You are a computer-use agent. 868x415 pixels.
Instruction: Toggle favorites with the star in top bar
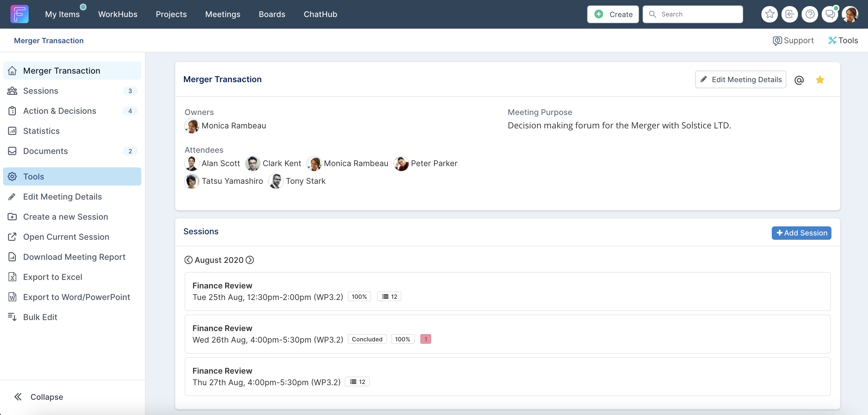(769, 14)
